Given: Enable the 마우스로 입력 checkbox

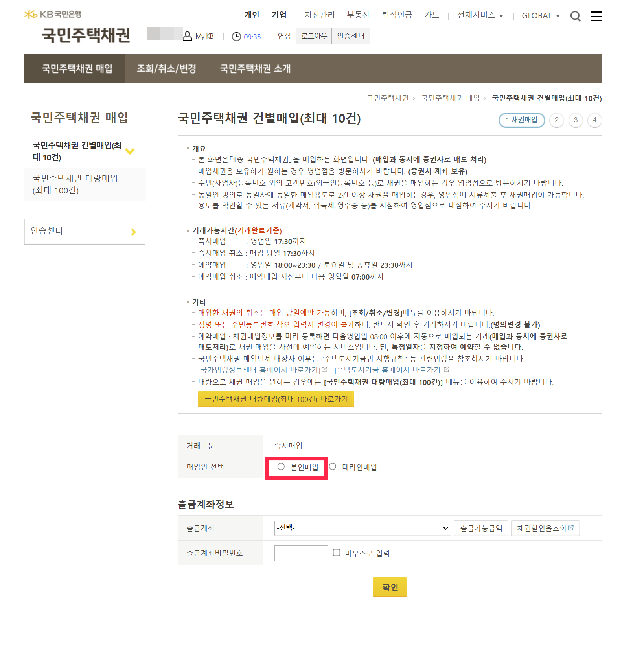Looking at the screenshot, I should click(336, 553).
